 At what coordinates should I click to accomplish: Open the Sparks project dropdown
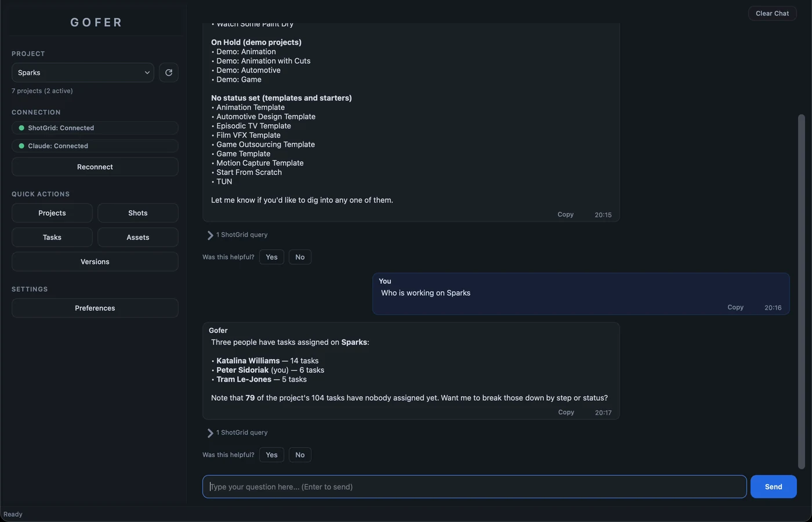[83, 72]
